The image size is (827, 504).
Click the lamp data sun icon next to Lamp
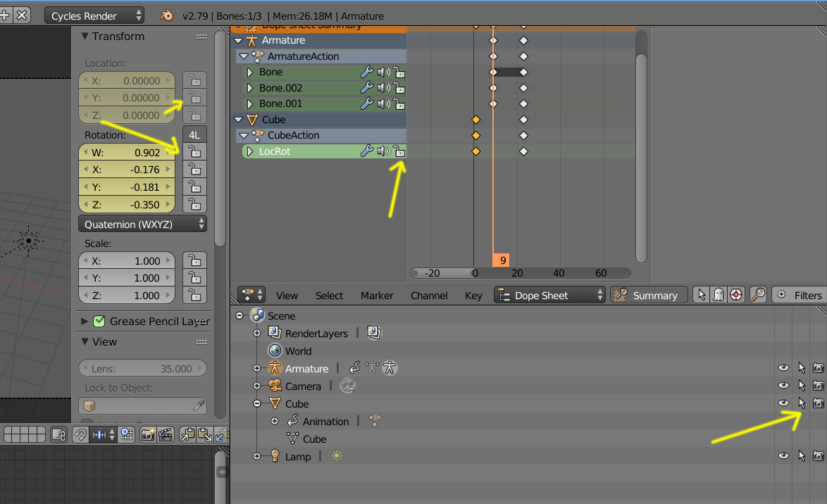[337, 456]
